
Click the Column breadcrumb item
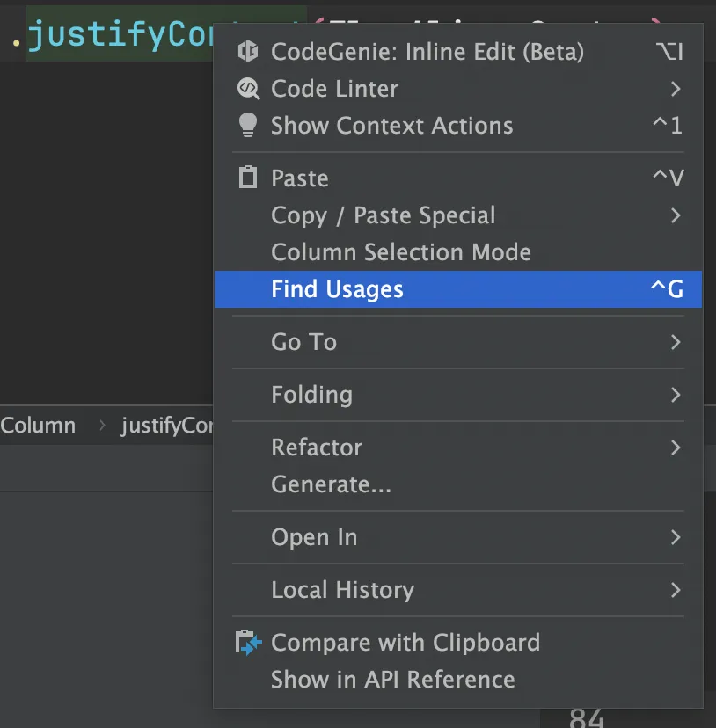pyautogui.click(x=38, y=426)
